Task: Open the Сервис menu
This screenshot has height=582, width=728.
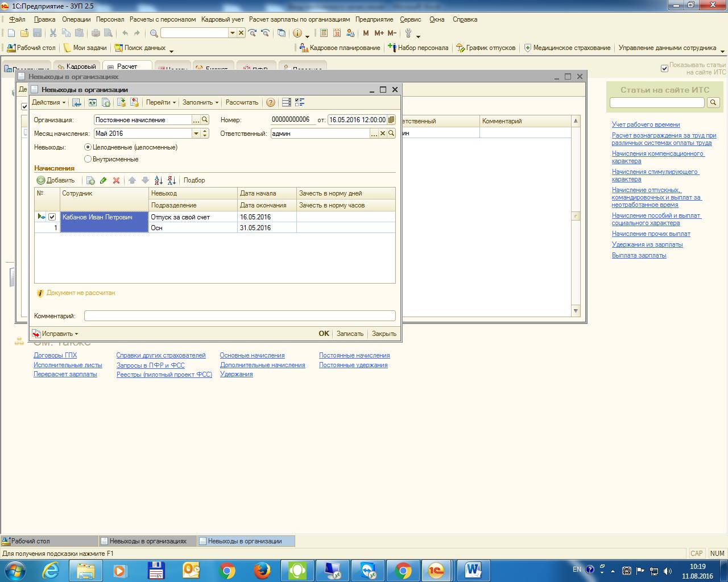Action: (x=411, y=19)
